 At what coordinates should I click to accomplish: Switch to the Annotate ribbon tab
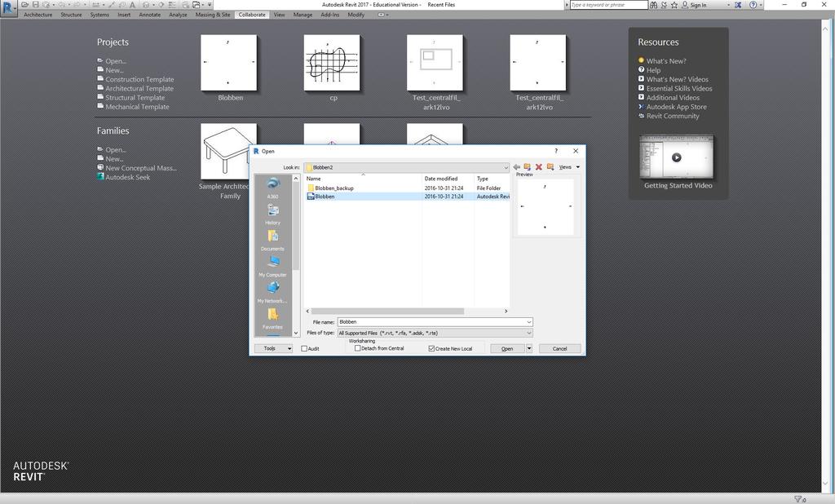coord(150,15)
